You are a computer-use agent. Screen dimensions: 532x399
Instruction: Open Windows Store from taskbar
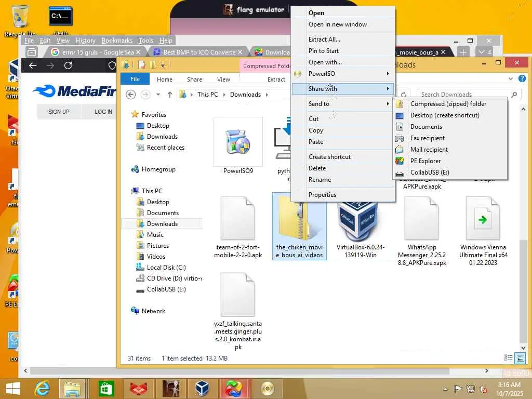point(106,388)
